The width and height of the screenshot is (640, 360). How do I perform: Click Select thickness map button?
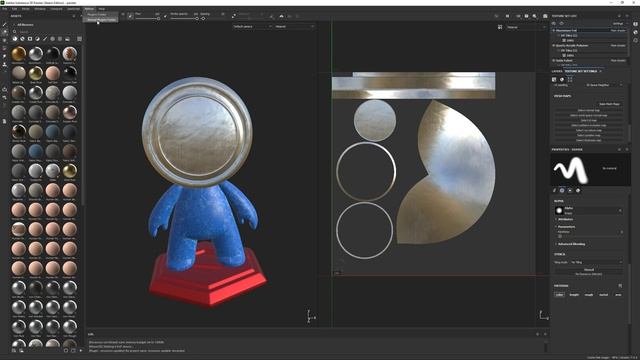point(589,140)
